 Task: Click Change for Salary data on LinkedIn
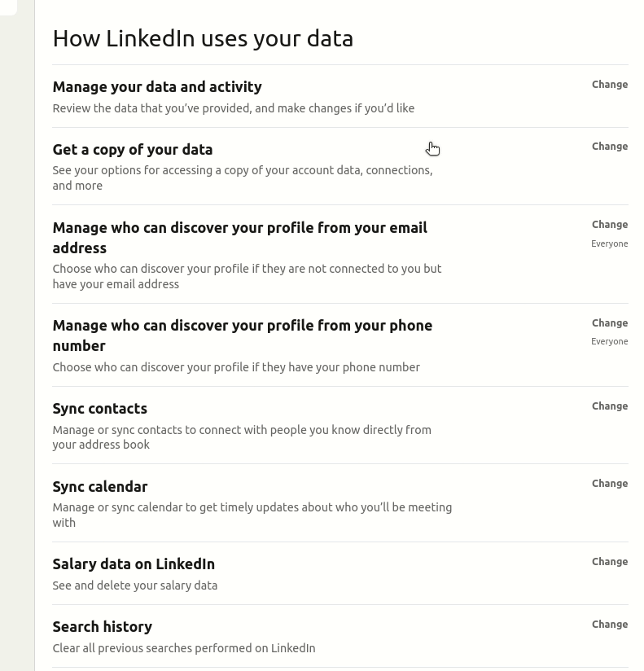tap(609, 562)
